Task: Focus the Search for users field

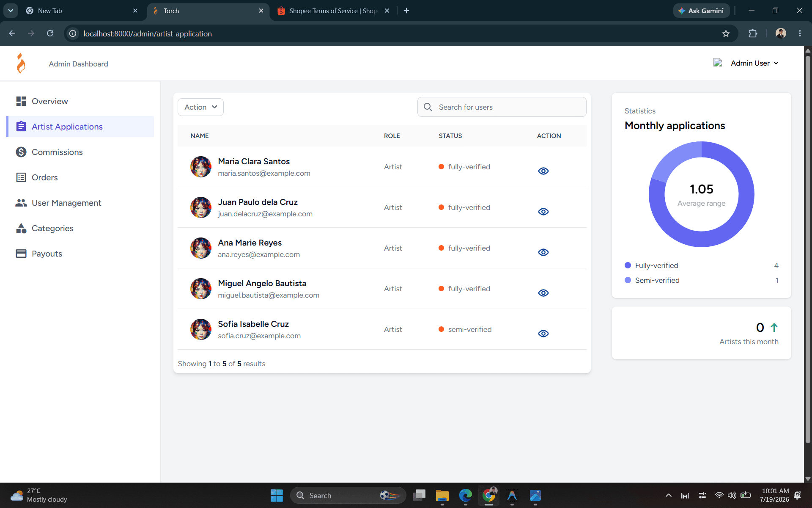Action: click(x=502, y=107)
